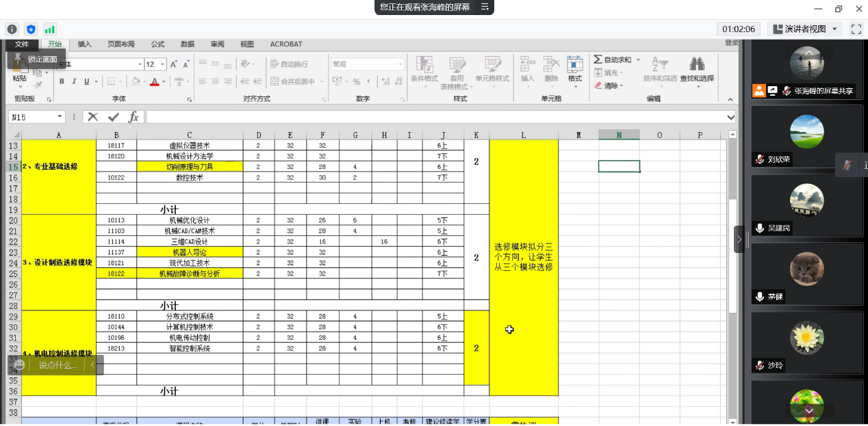
Task: Click the 说点什么 chat input button
Action: coord(58,365)
